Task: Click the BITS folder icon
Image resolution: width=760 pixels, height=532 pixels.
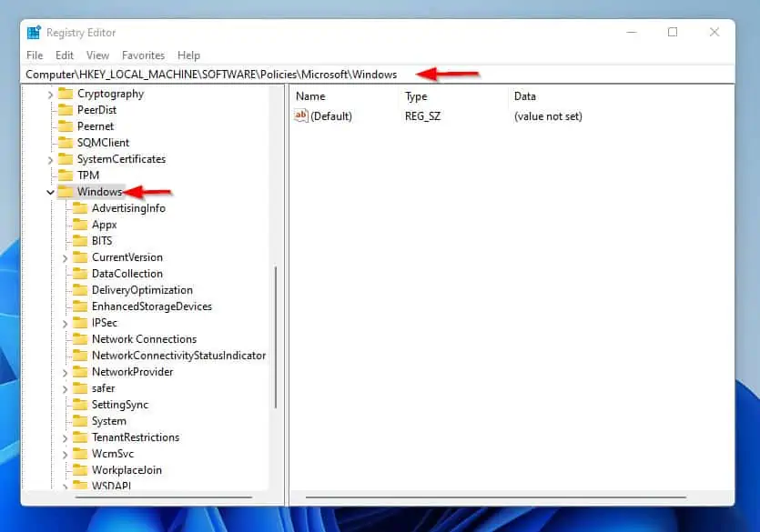Action: pos(80,241)
